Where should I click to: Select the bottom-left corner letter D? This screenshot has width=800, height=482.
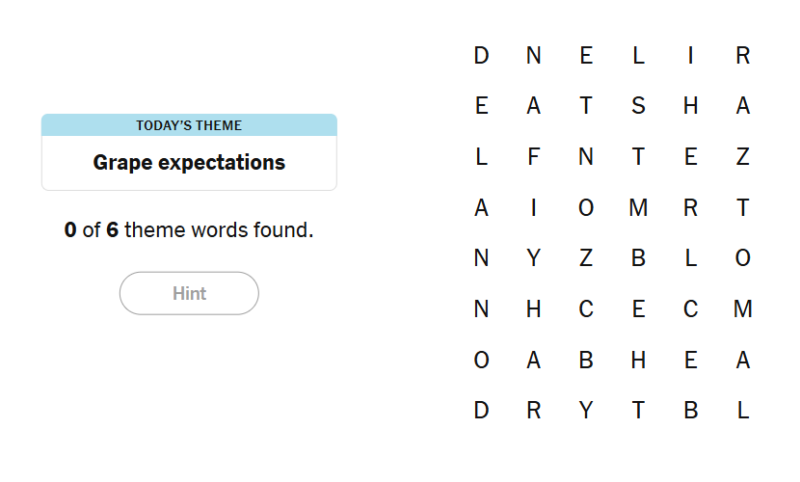coord(481,411)
